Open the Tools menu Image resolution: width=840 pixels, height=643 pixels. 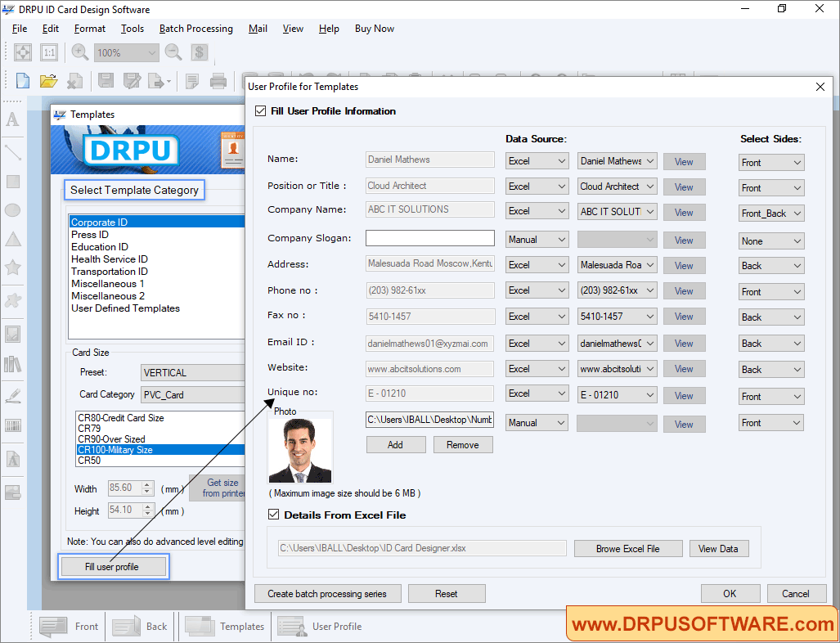[133, 29]
